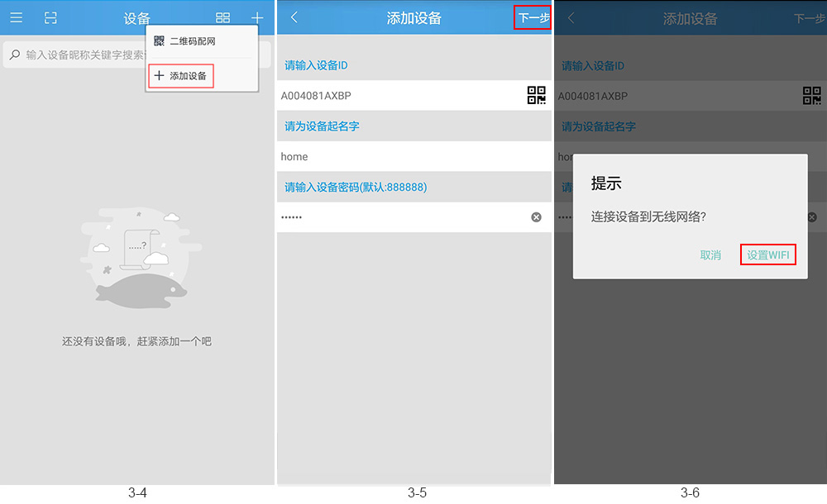
Task: Tap the scan frame icon in header
Action: [50, 18]
